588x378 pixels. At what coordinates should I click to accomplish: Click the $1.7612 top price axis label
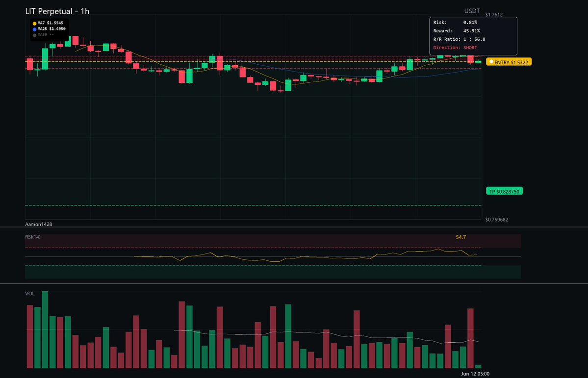click(494, 15)
